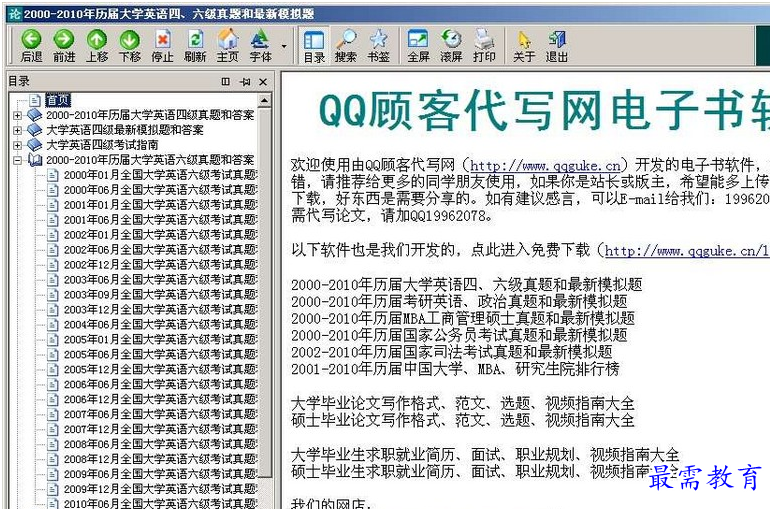Open dropdown arrow next to 字体
This screenshot has width=770, height=509.
point(284,46)
